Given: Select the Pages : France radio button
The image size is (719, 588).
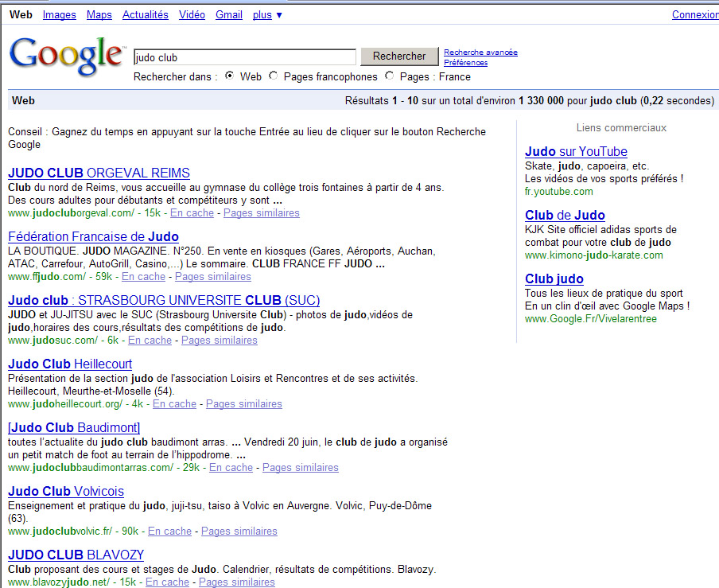Looking at the screenshot, I should point(389,76).
